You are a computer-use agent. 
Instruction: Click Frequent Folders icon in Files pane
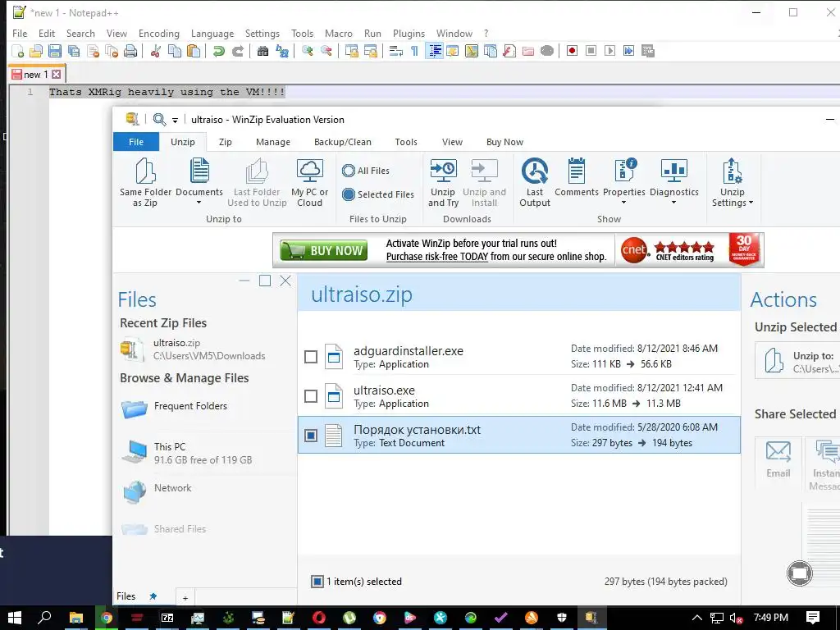pos(134,409)
